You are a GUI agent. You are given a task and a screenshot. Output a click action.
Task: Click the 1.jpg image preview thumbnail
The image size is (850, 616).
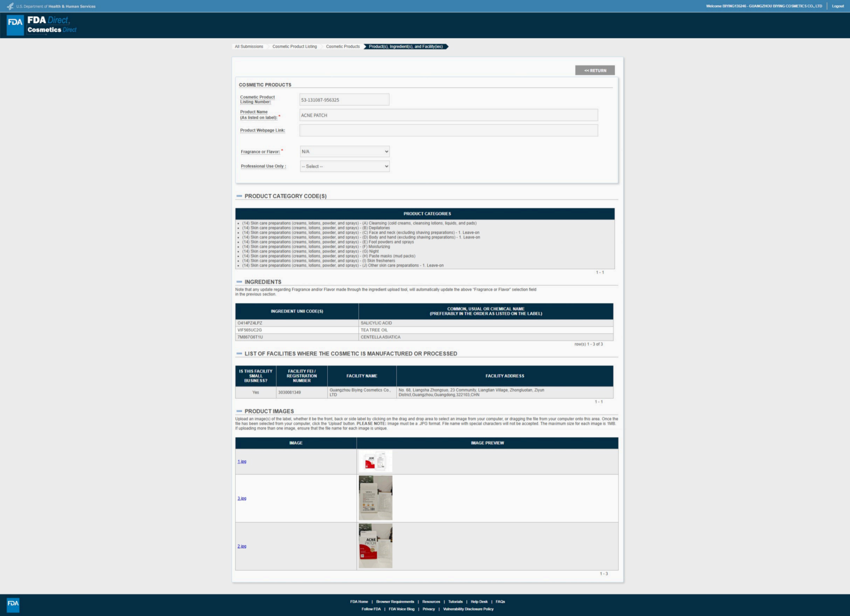[375, 461]
